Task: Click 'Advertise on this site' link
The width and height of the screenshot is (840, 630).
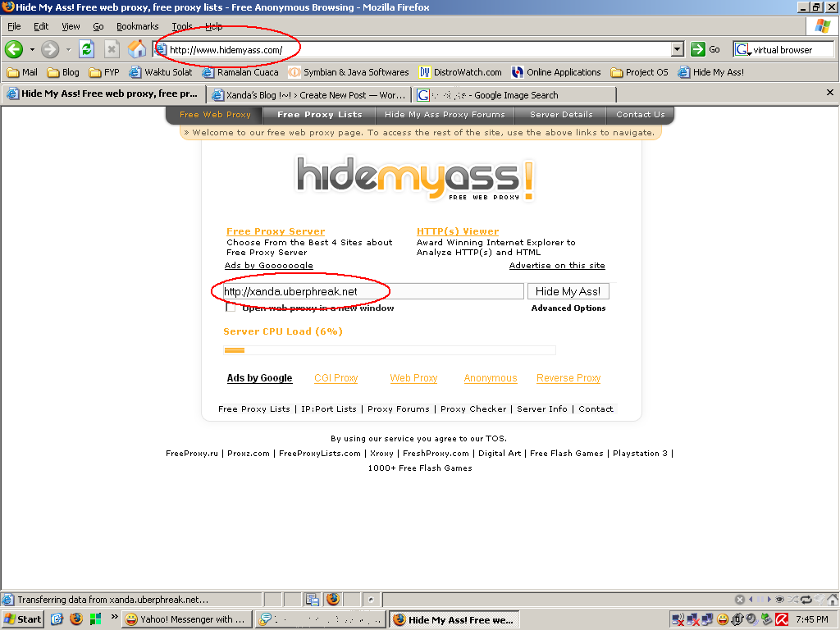Action: (557, 265)
